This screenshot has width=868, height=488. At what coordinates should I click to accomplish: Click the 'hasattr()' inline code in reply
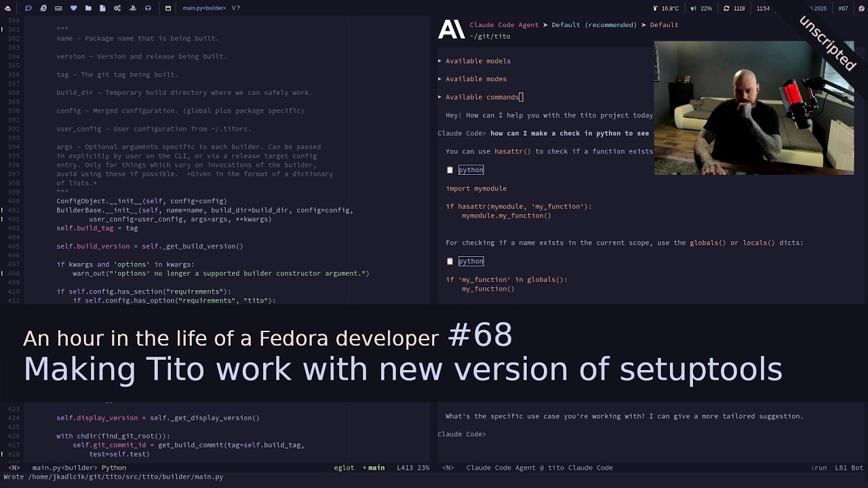pyautogui.click(x=513, y=152)
